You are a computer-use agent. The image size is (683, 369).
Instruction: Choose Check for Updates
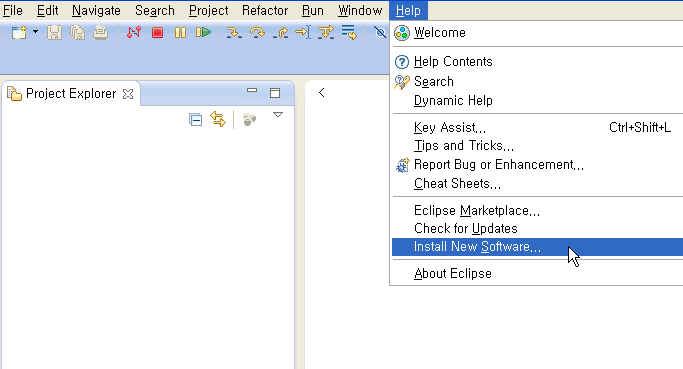pos(538,229)
